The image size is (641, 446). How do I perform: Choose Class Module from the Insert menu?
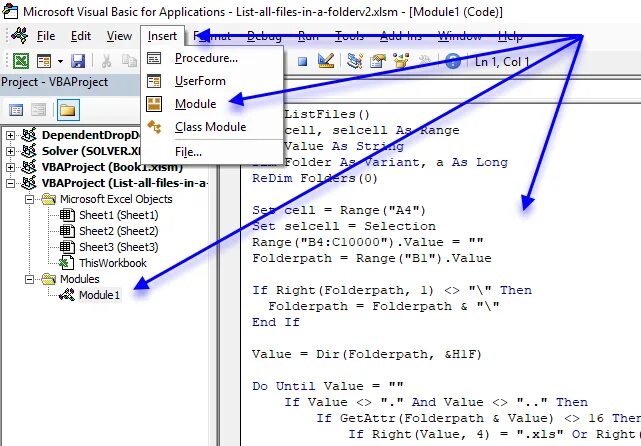212,127
